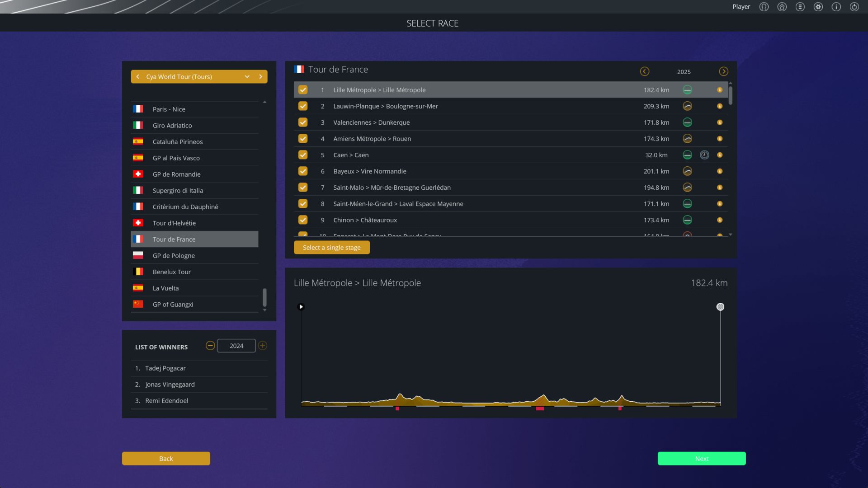Increase winners list year with plus
Image resolution: width=868 pixels, height=488 pixels.
point(263,346)
